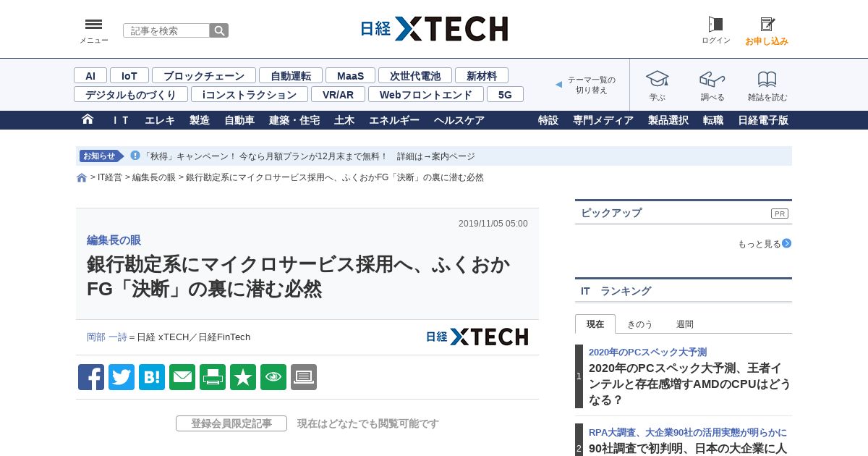Screen dimensions: 868x456
Task: Open the 自動車 navigation menu
Action: click(239, 120)
